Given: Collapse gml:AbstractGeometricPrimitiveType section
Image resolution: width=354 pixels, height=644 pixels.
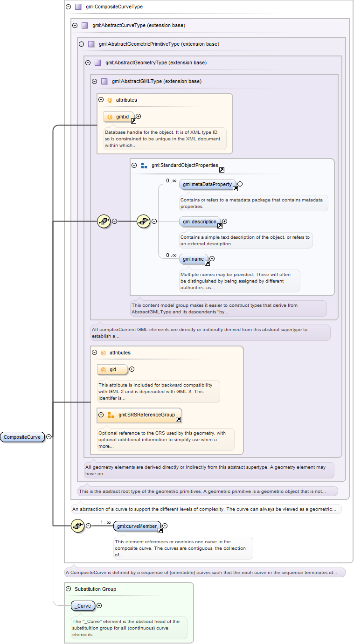Looking at the screenshot, I should tap(82, 44).
